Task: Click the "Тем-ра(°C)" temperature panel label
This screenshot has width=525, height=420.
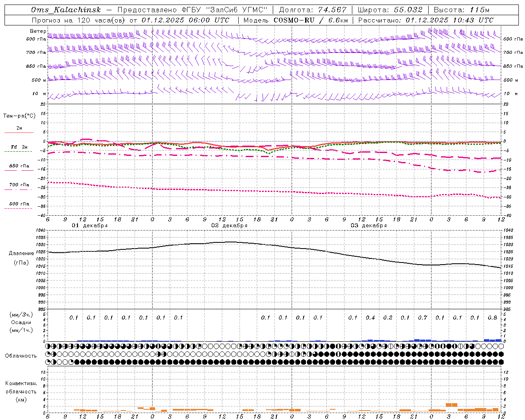Action: (x=19, y=116)
